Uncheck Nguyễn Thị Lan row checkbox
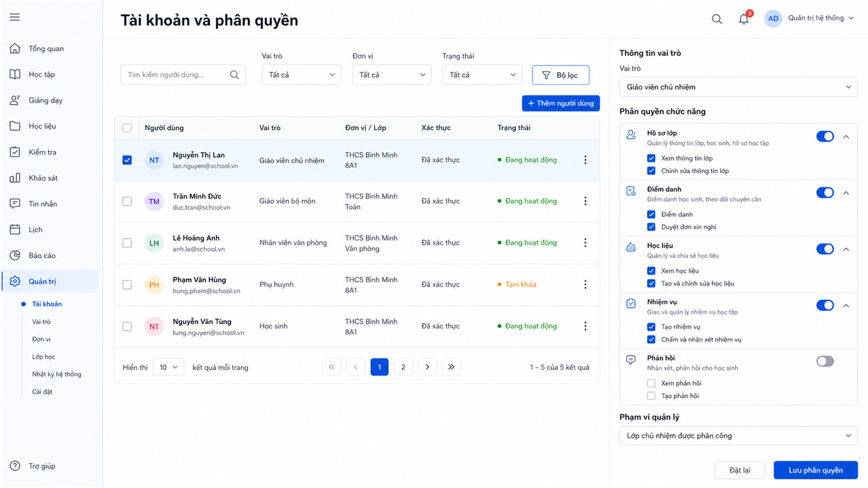Image resolution: width=868 pixels, height=488 pixels. (x=127, y=160)
